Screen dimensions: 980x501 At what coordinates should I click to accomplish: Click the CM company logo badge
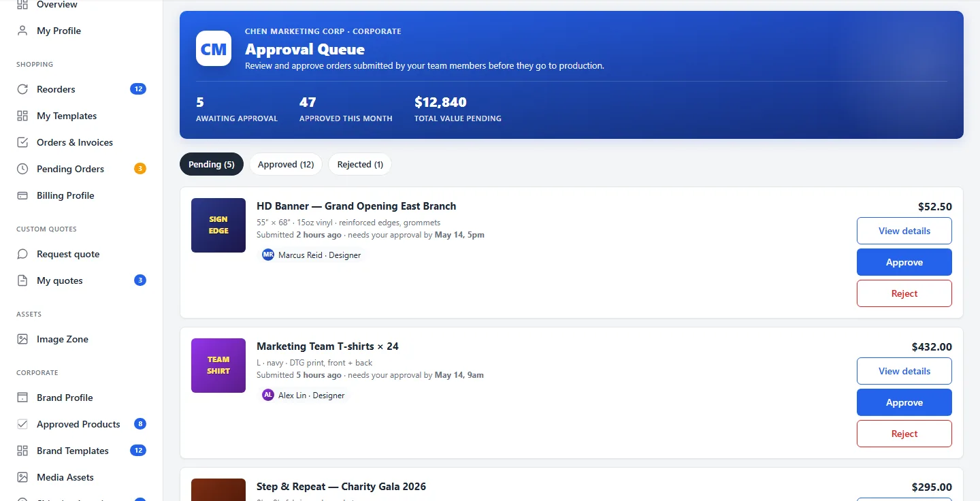coord(214,48)
